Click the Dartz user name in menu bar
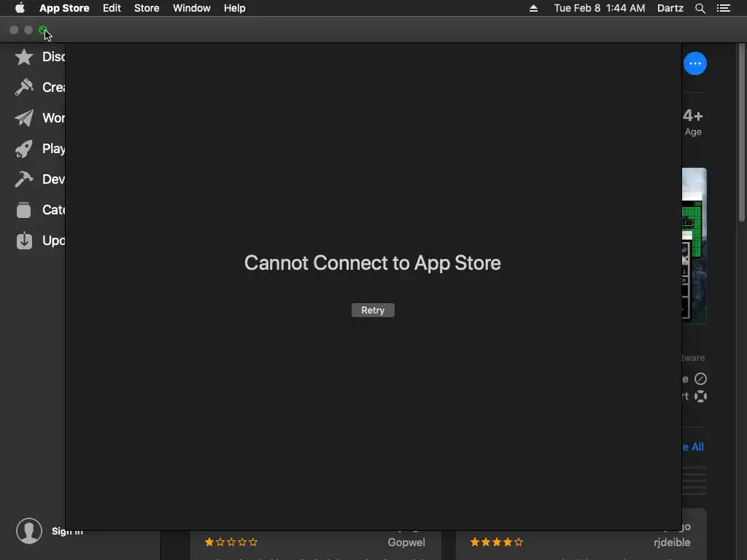747x560 pixels. tap(670, 8)
